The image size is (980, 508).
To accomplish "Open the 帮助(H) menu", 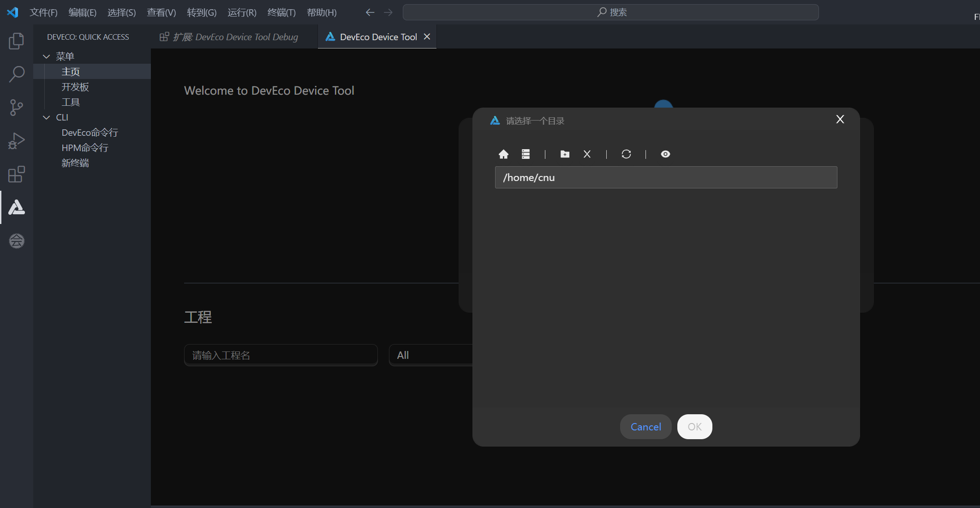I will click(x=322, y=12).
